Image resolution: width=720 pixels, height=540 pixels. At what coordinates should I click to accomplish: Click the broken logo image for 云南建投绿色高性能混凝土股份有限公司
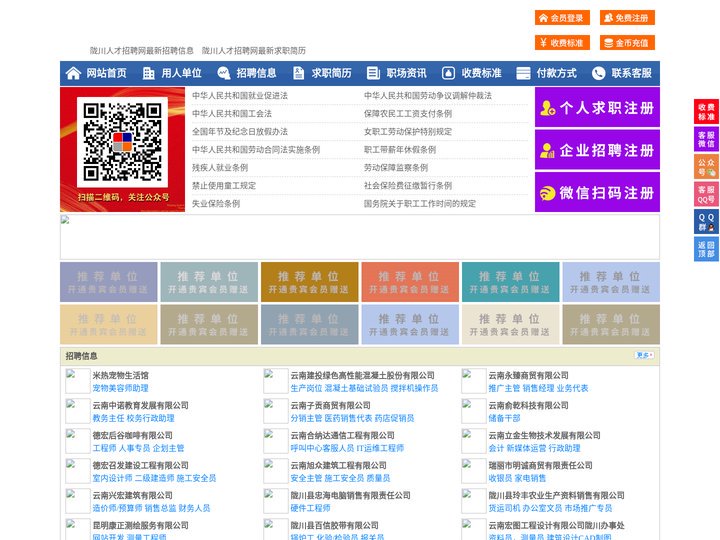click(x=276, y=381)
